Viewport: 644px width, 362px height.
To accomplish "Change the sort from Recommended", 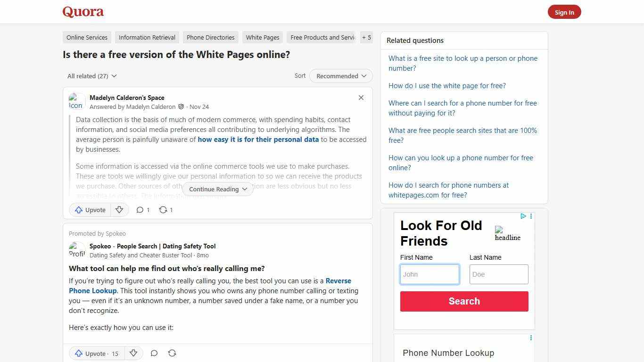I will point(340,76).
